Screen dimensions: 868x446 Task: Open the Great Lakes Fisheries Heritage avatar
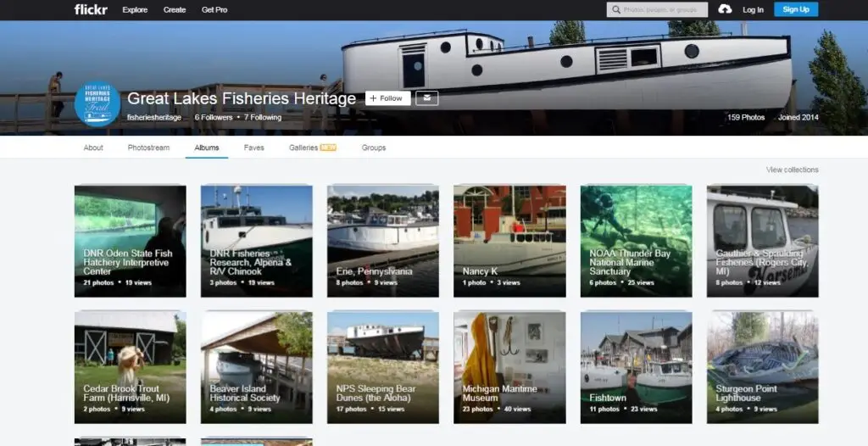click(97, 104)
